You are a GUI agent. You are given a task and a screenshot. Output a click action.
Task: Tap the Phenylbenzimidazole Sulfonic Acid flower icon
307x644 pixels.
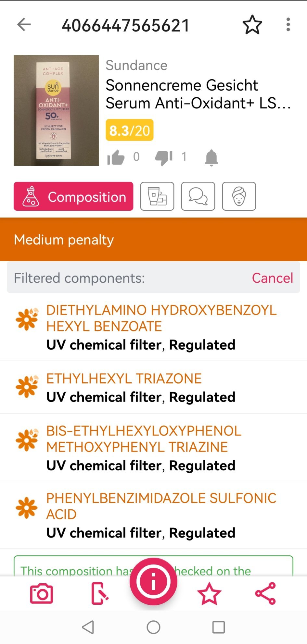point(27,508)
